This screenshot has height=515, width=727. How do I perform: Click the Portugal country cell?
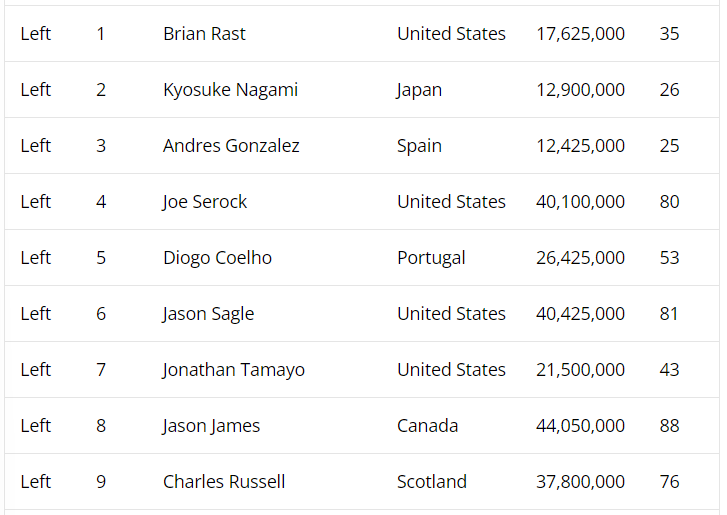pos(431,258)
